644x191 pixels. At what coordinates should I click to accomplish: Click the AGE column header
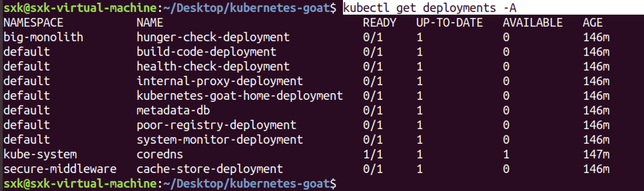(593, 22)
